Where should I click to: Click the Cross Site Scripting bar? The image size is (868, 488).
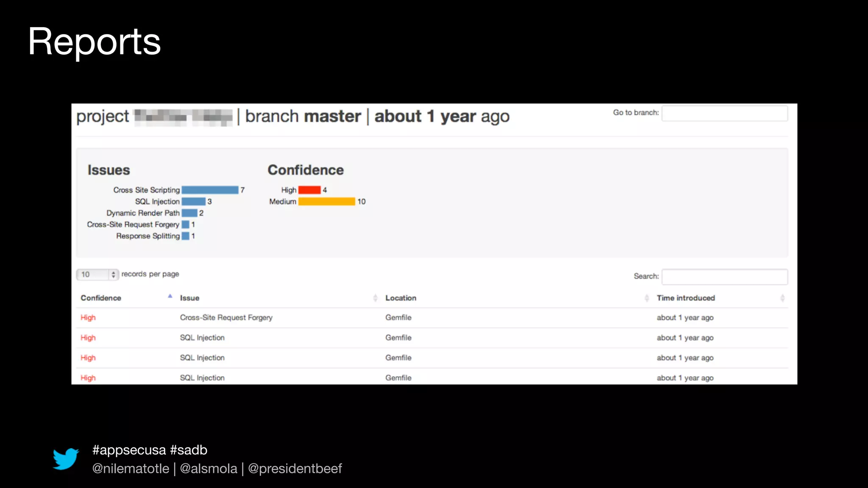210,190
